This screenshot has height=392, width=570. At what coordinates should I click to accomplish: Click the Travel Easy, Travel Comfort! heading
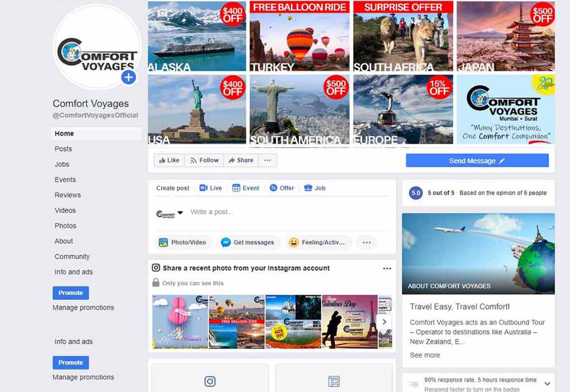(460, 307)
